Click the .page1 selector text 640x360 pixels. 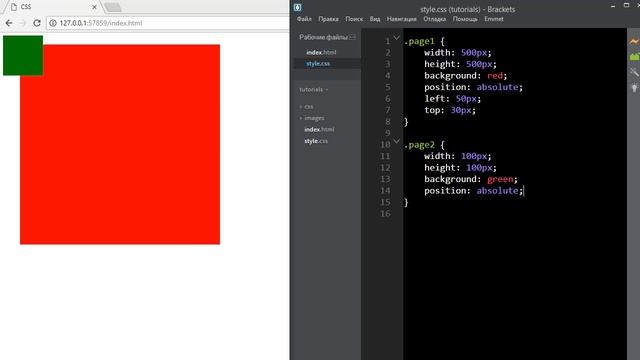419,41
